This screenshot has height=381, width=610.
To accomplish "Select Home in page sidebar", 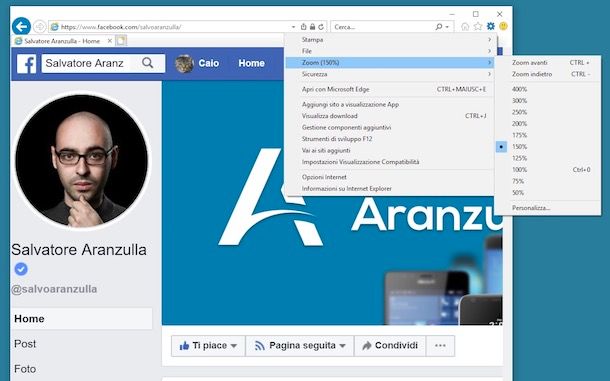I will (x=82, y=319).
